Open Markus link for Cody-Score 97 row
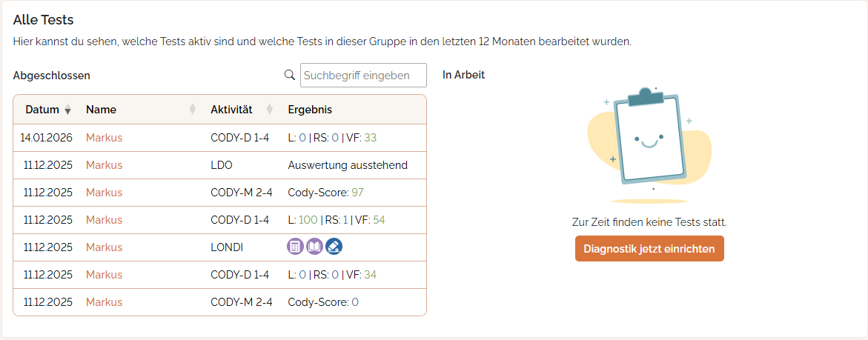 (104, 193)
